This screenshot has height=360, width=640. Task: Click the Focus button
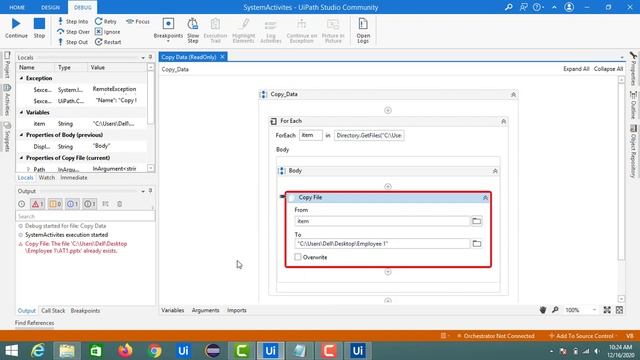coord(138,21)
